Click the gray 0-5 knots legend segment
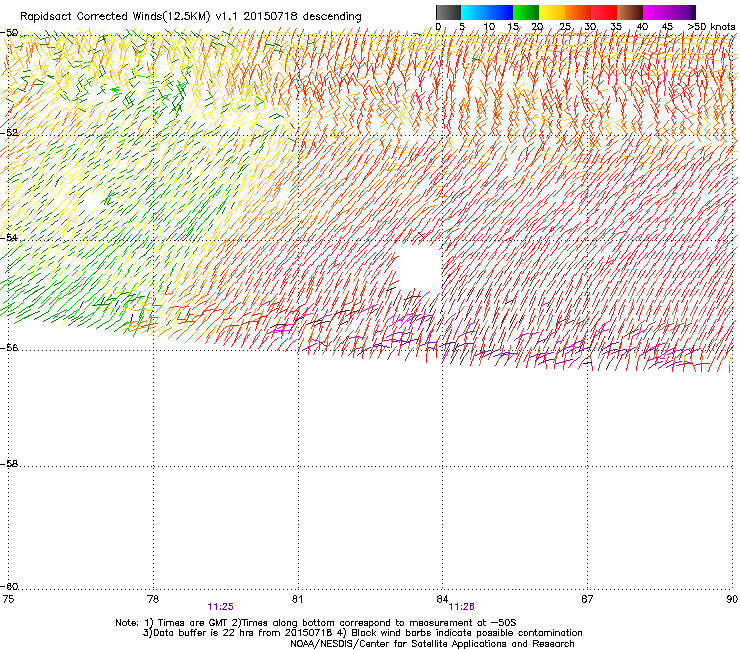This screenshot has width=740, height=650. [x=448, y=12]
